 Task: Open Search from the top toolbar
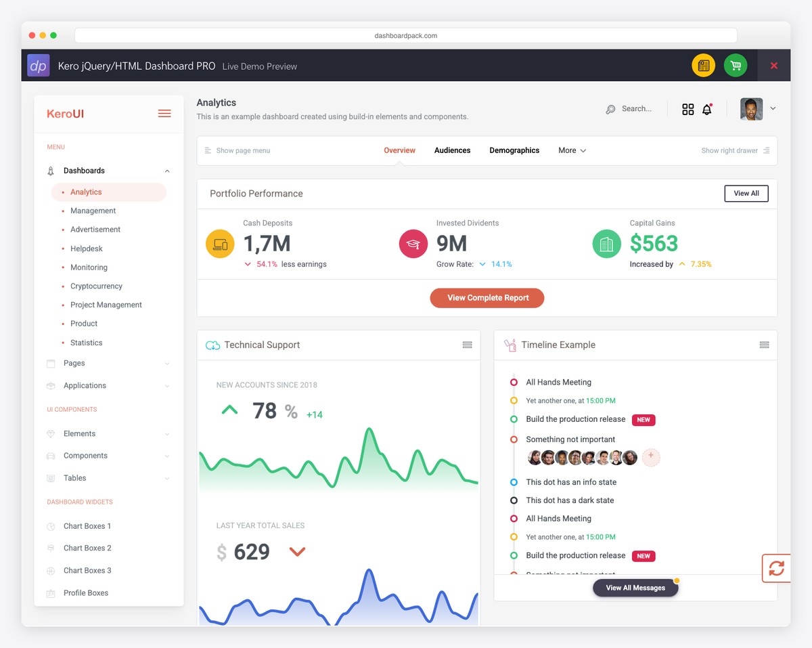629,108
